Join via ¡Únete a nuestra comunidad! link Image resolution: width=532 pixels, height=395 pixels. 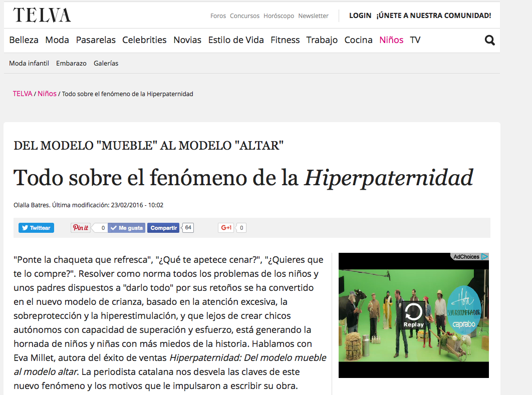click(434, 16)
